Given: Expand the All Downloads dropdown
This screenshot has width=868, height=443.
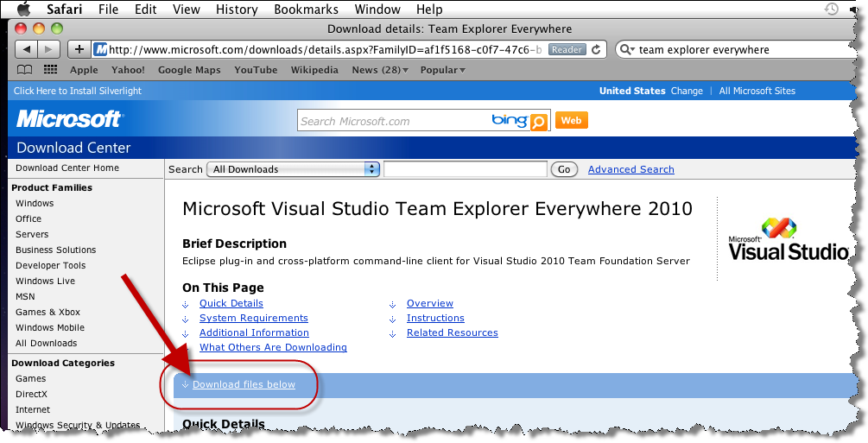Looking at the screenshot, I should point(293,169).
